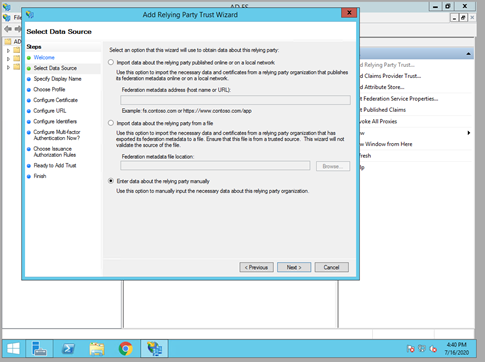Open Google Chrome from the taskbar
485x362 pixels.
coord(126,349)
